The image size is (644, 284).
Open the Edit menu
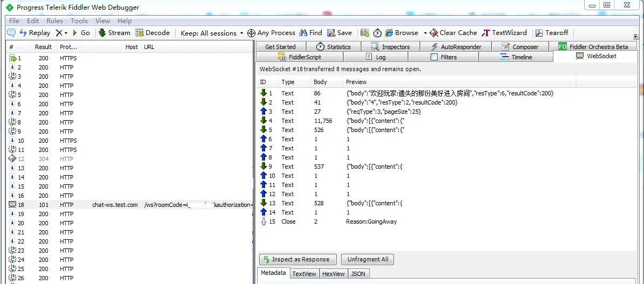click(x=33, y=20)
